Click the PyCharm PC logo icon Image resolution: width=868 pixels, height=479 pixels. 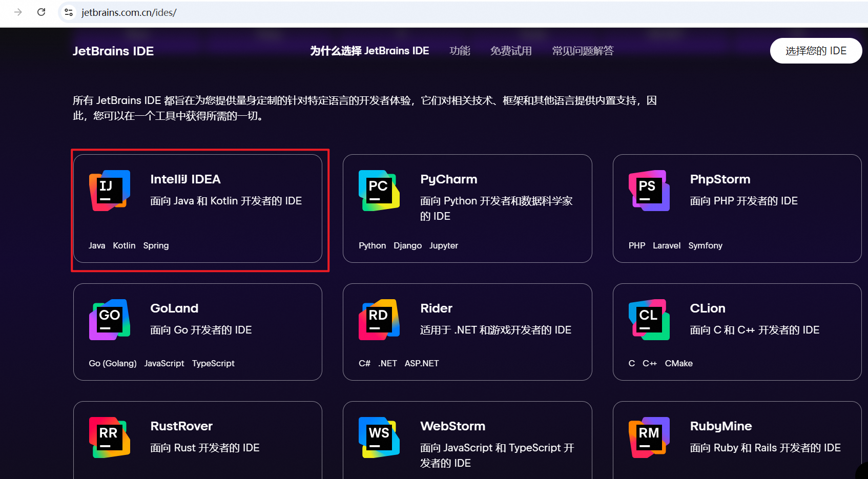pos(379,191)
